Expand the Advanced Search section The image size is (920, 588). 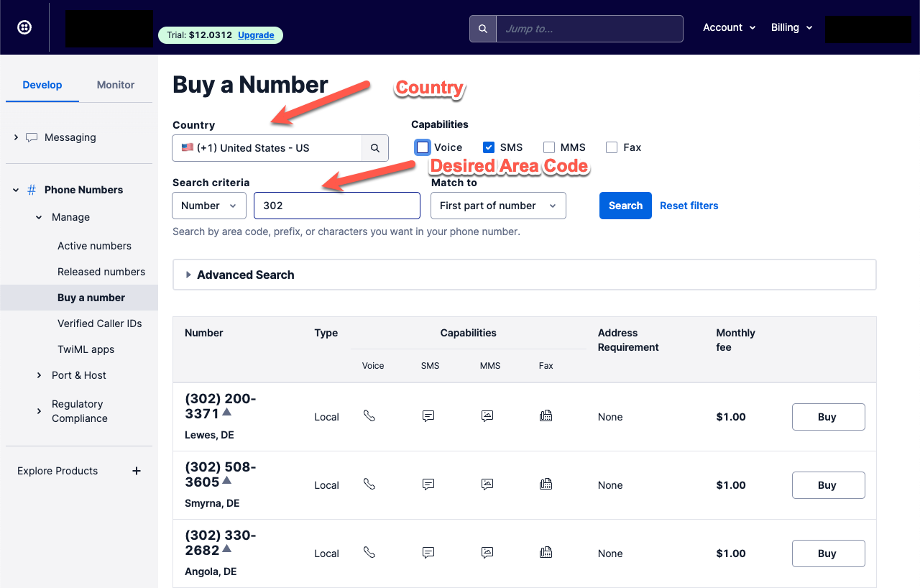click(525, 275)
